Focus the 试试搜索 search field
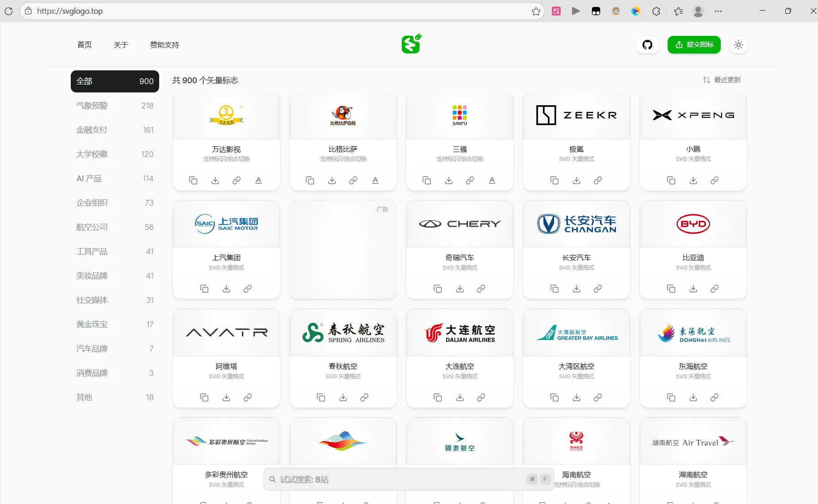This screenshot has height=504, width=818. (409, 479)
